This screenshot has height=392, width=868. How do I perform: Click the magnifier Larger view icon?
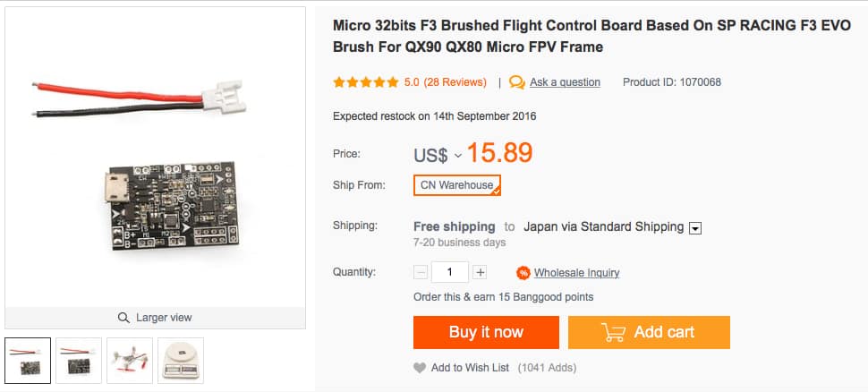123,318
